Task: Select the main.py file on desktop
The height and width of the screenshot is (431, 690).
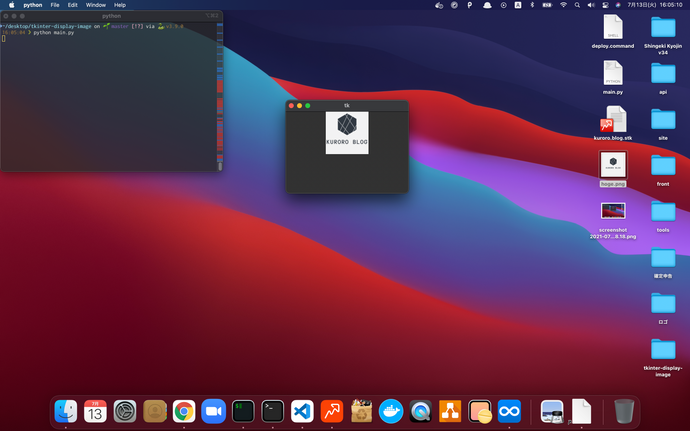Action: pyautogui.click(x=613, y=77)
